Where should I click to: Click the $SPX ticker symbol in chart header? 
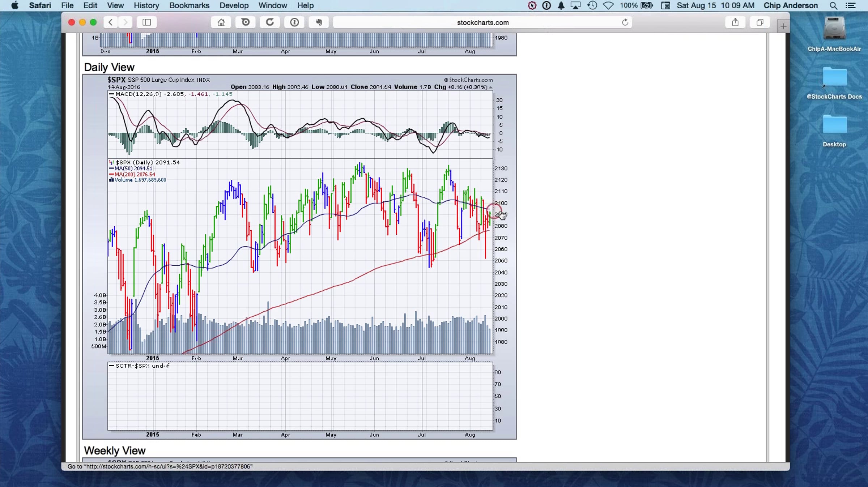tap(116, 80)
